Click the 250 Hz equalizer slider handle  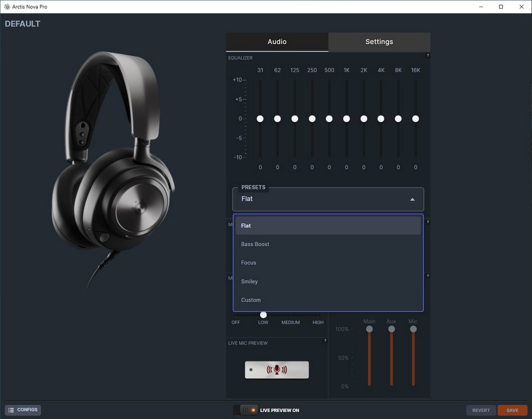point(312,119)
